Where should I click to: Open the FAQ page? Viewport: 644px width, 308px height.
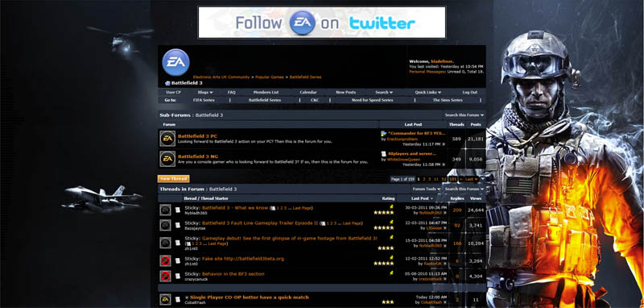tap(232, 92)
